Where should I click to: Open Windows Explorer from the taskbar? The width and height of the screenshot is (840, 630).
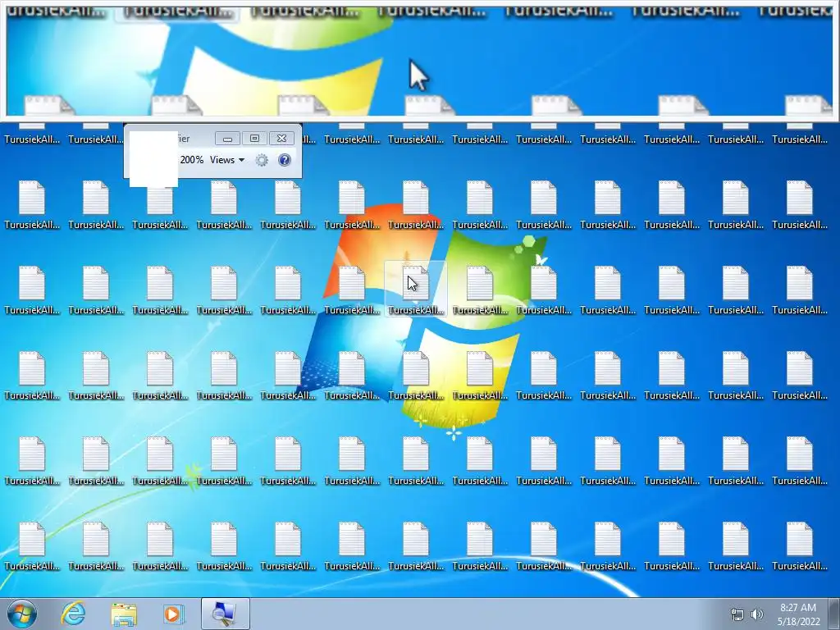tap(124, 614)
